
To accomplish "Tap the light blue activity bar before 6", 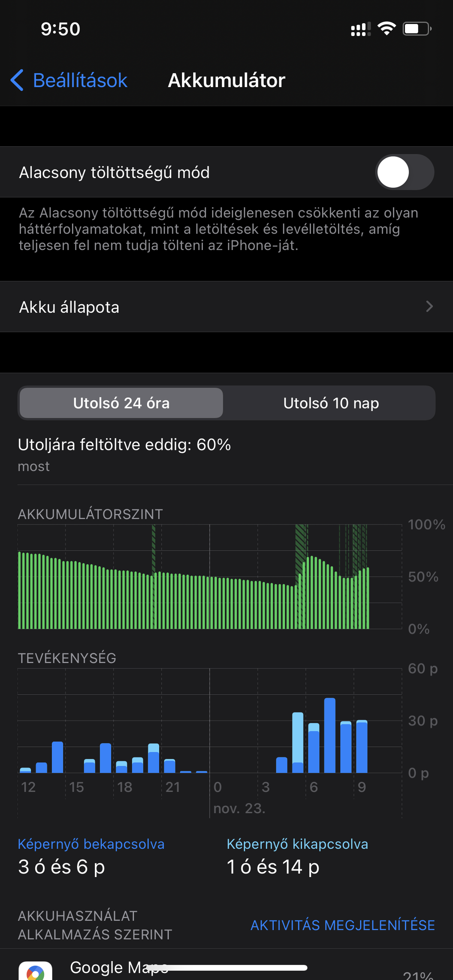I will coord(298,738).
